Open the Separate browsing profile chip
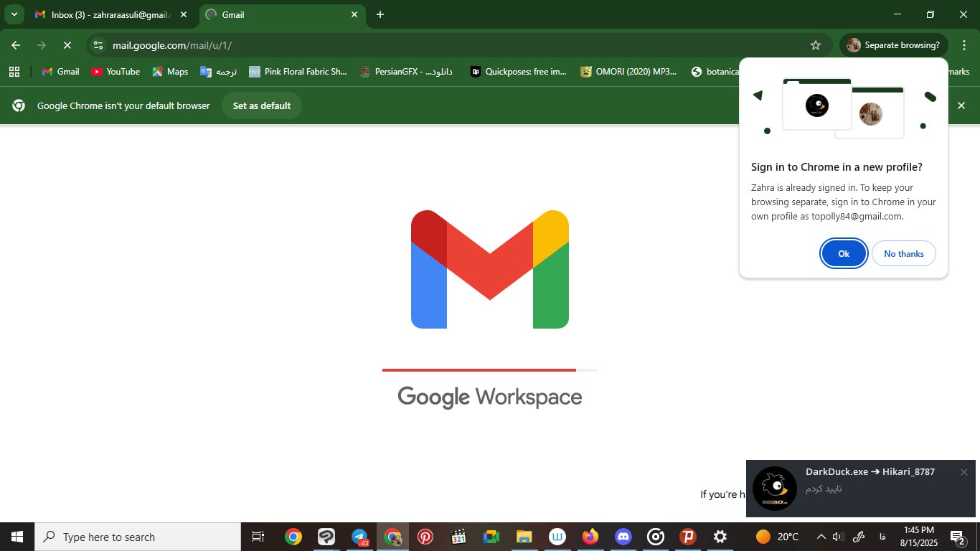This screenshot has height=551, width=980. pos(893,45)
